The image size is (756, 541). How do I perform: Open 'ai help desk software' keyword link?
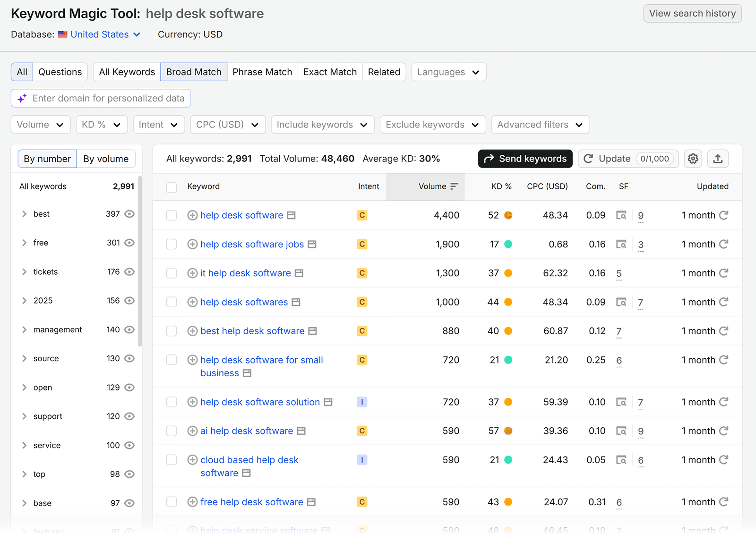coord(247,431)
